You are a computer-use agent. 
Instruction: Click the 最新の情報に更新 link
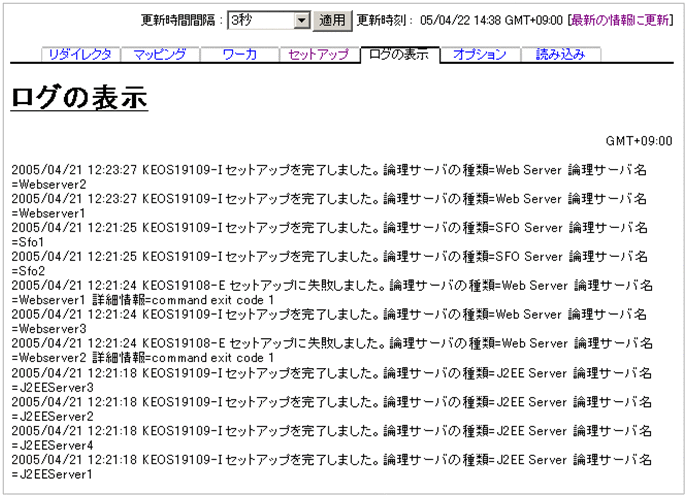click(620, 20)
